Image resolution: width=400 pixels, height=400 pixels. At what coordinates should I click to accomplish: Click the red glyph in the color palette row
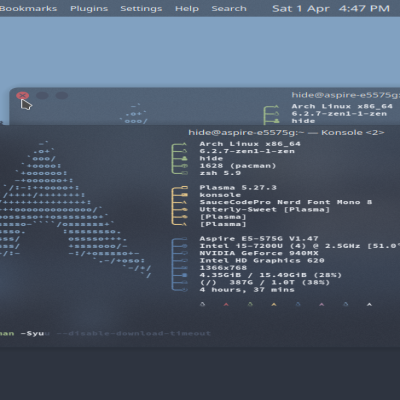226,304
